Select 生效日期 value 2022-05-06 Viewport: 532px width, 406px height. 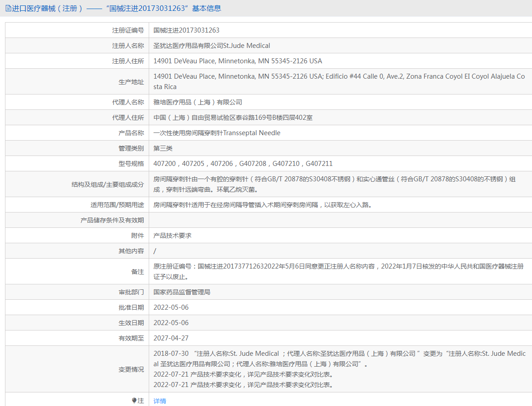pyautogui.click(x=171, y=323)
